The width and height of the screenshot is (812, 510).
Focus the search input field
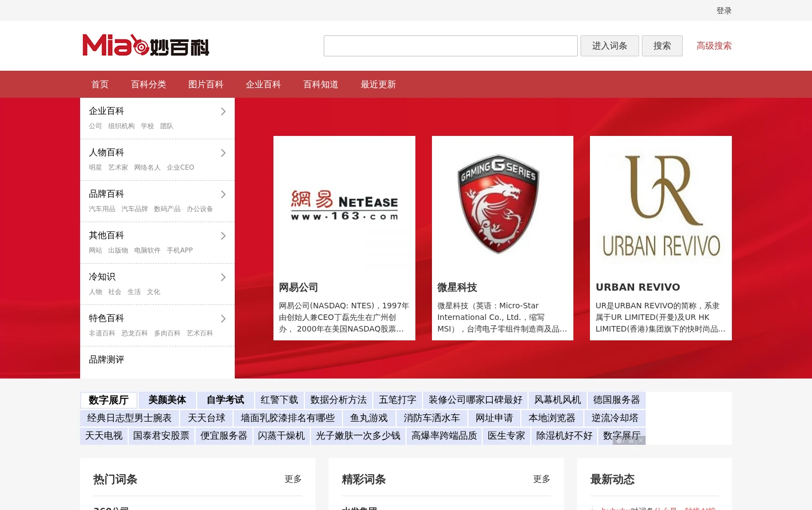451,46
